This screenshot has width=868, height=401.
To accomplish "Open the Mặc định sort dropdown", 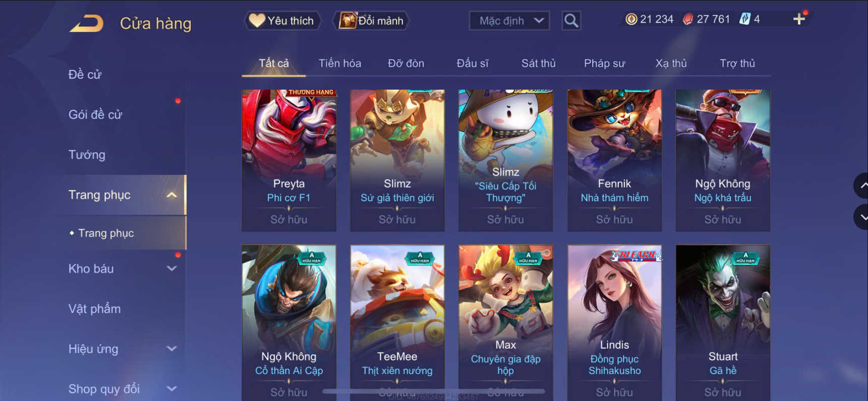I will (x=509, y=21).
